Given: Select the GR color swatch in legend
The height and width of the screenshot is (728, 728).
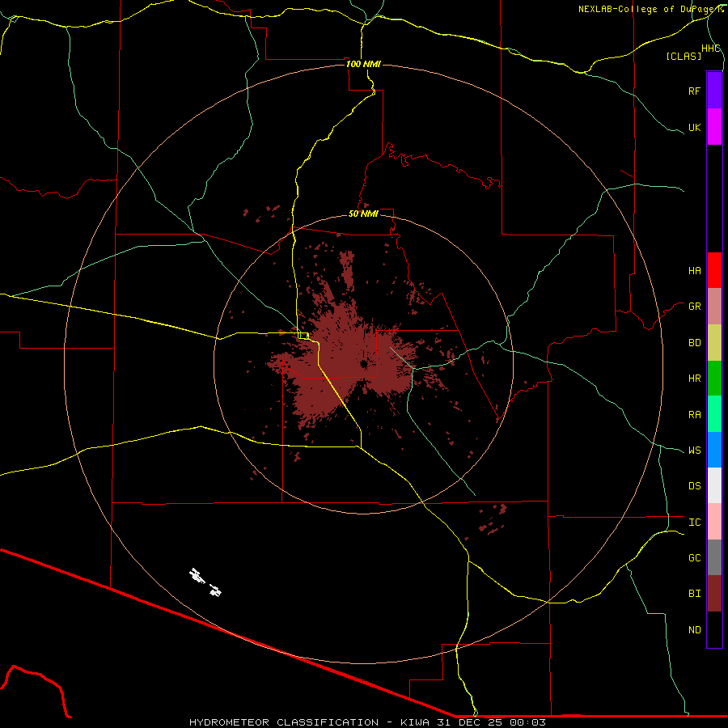Looking at the screenshot, I should pyautogui.click(x=714, y=307).
